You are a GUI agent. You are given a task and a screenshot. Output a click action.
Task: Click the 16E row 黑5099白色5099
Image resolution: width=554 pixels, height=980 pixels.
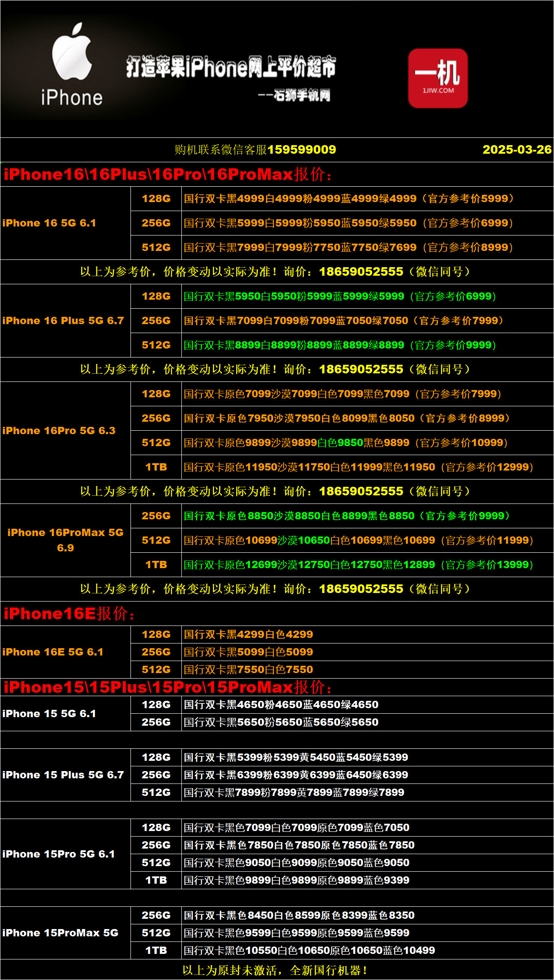tap(367, 652)
